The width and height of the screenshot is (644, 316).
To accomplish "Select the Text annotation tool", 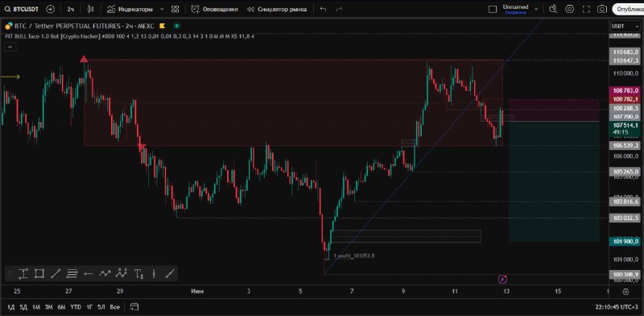I will (x=138, y=273).
